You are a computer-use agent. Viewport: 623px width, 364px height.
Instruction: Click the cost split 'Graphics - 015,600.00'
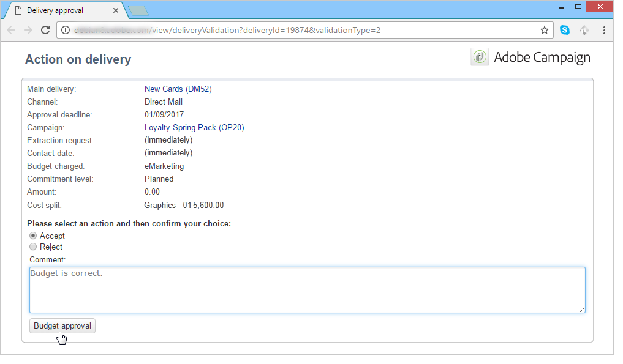pyautogui.click(x=184, y=205)
